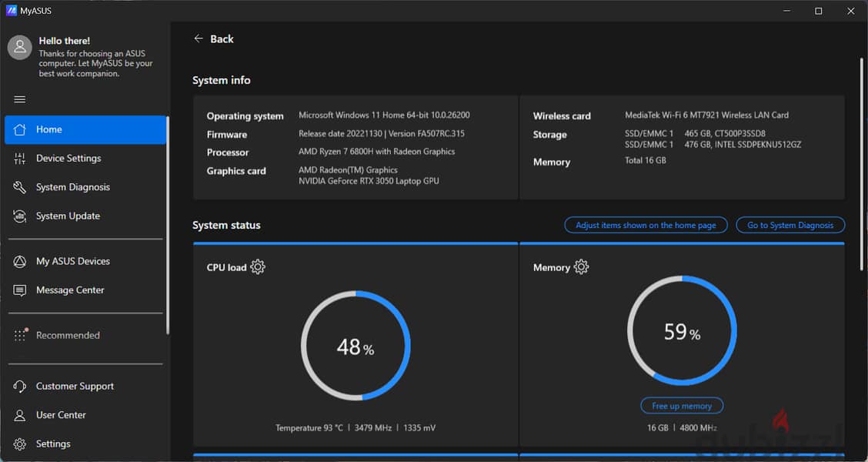The width and height of the screenshot is (868, 462).
Task: Click the User Center person icon
Action: (19, 415)
